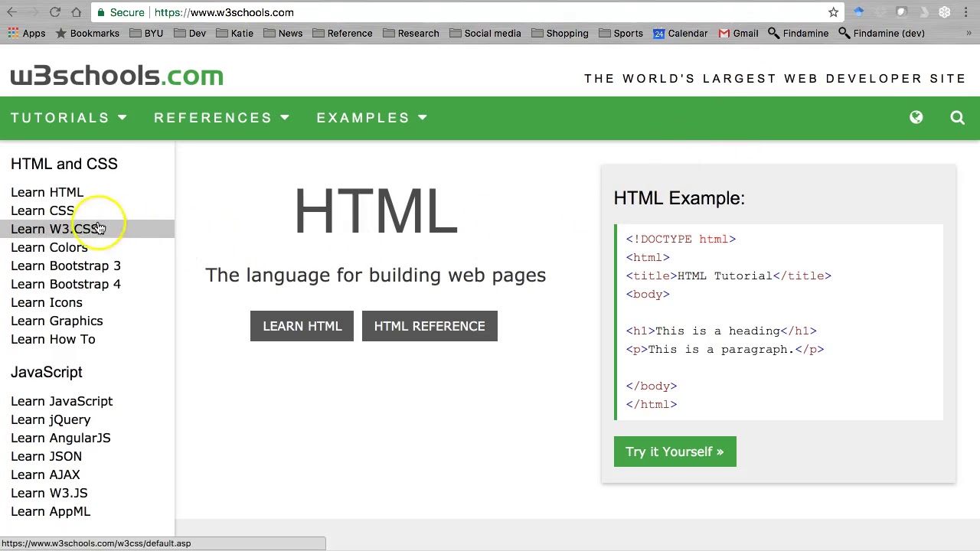Reload the page with refresh icon
980x551 pixels.
click(x=55, y=12)
